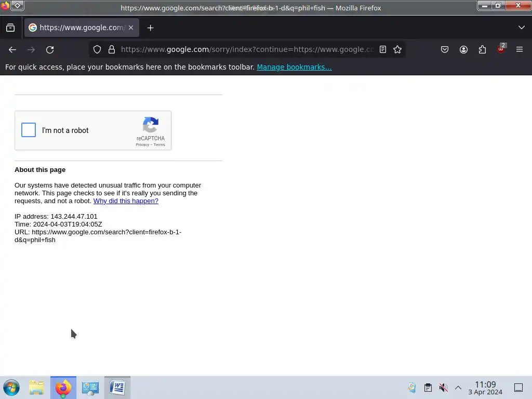This screenshot has width=532, height=399.
Task: Open the file manager taskbar icon
Action: (36, 388)
